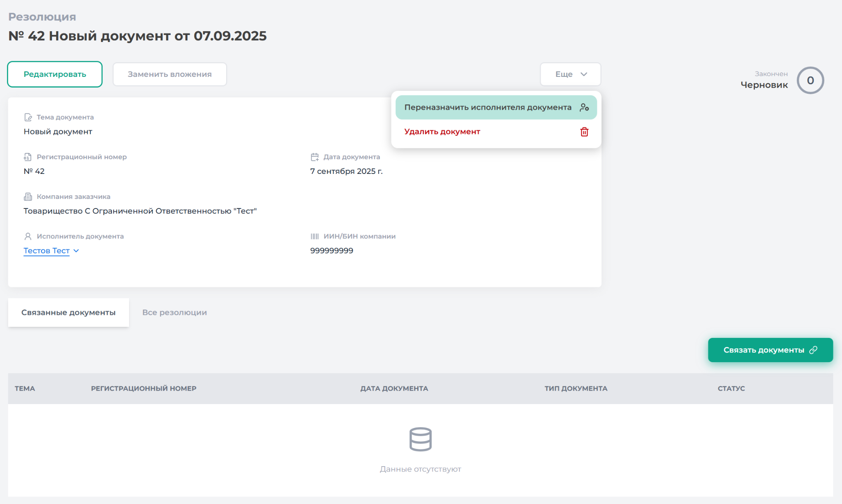The height and width of the screenshot is (504, 842).
Task: Click the Заменить вложения button
Action: [169, 74]
